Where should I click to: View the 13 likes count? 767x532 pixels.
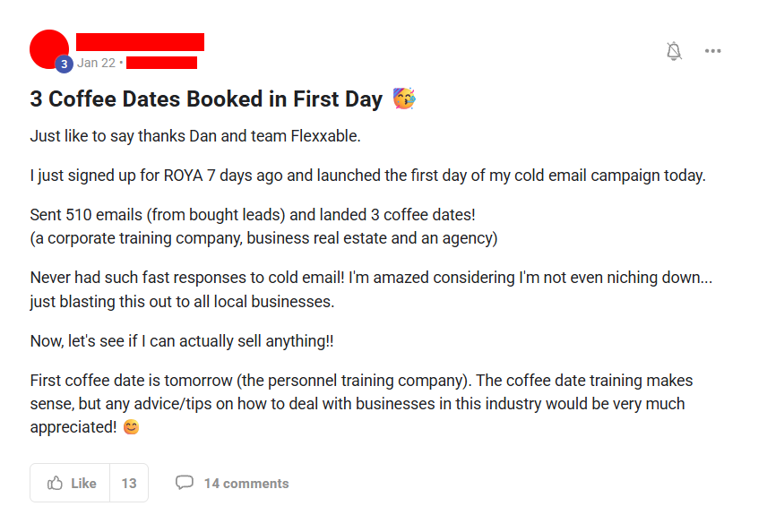coord(129,483)
